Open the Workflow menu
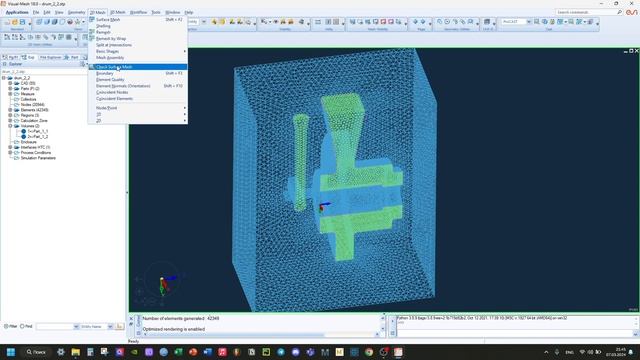 pyautogui.click(x=138, y=12)
